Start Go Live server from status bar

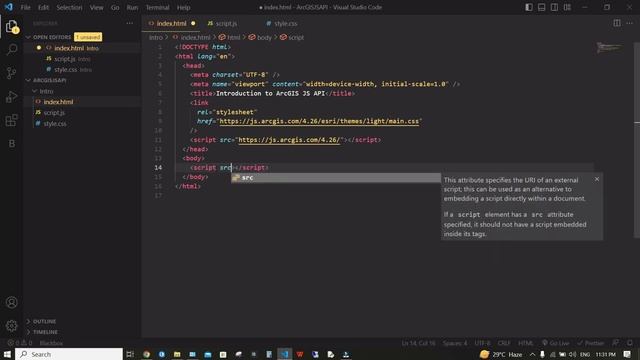[555, 343]
